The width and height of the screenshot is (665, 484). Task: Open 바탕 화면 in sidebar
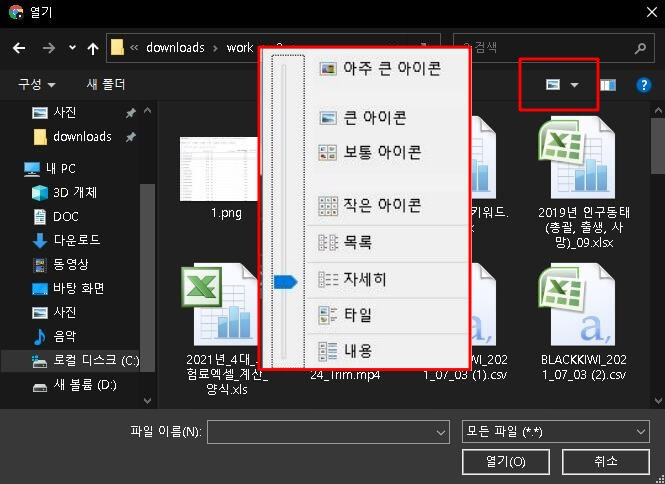(x=68, y=288)
